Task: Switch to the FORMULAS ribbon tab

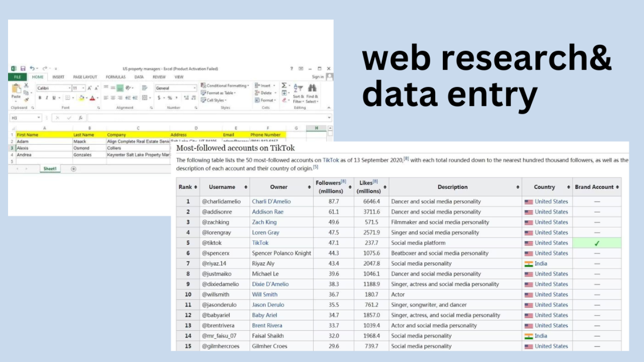Action: [115, 77]
